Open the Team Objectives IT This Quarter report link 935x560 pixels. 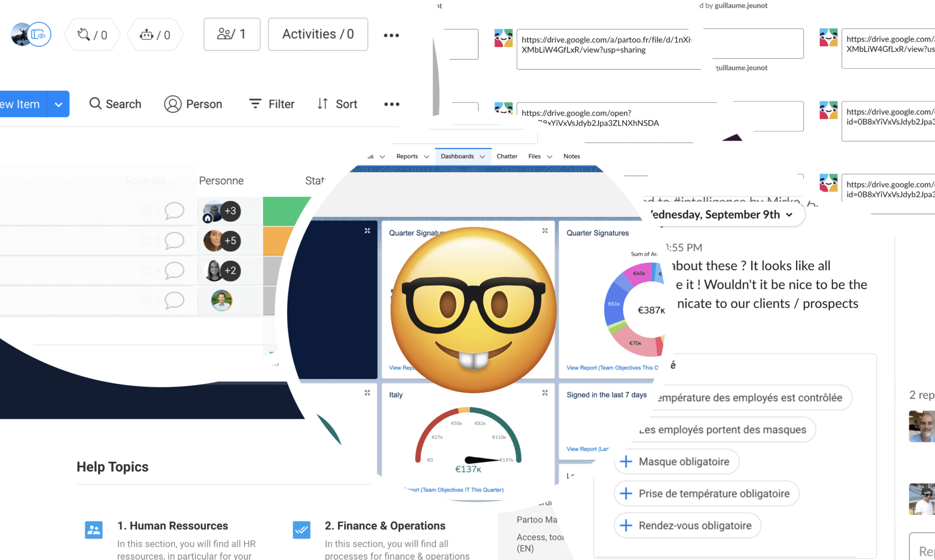point(454,490)
